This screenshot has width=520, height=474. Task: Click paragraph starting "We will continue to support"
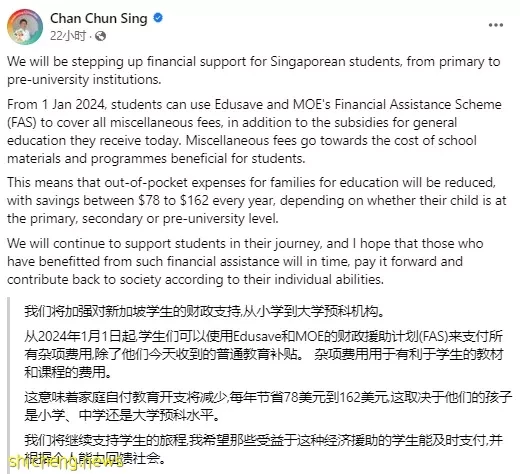pos(245,261)
